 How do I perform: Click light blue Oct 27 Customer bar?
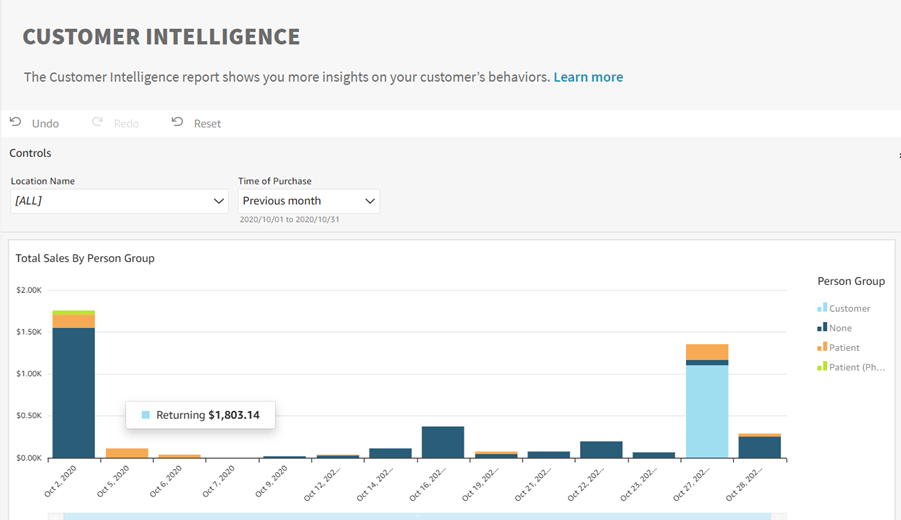(x=707, y=411)
